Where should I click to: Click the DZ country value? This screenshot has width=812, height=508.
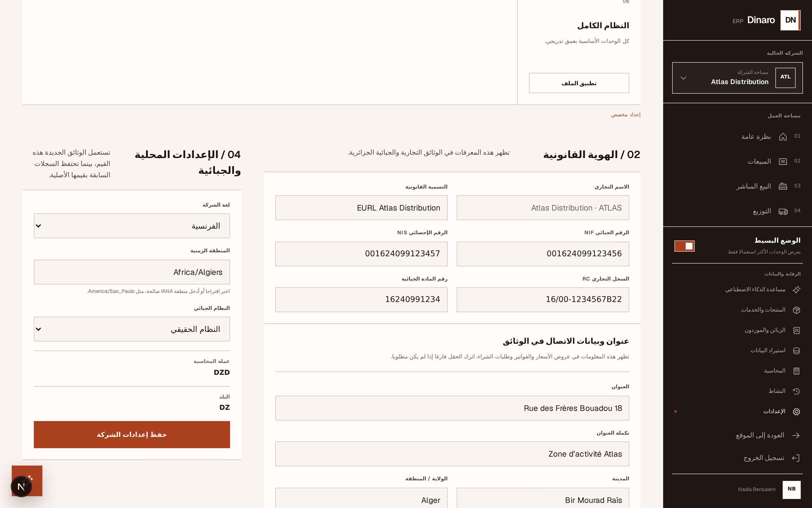point(224,408)
